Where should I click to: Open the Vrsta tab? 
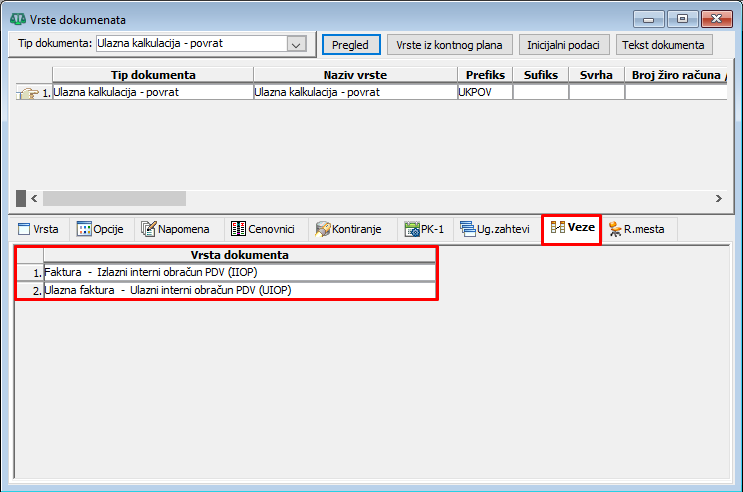pos(38,229)
